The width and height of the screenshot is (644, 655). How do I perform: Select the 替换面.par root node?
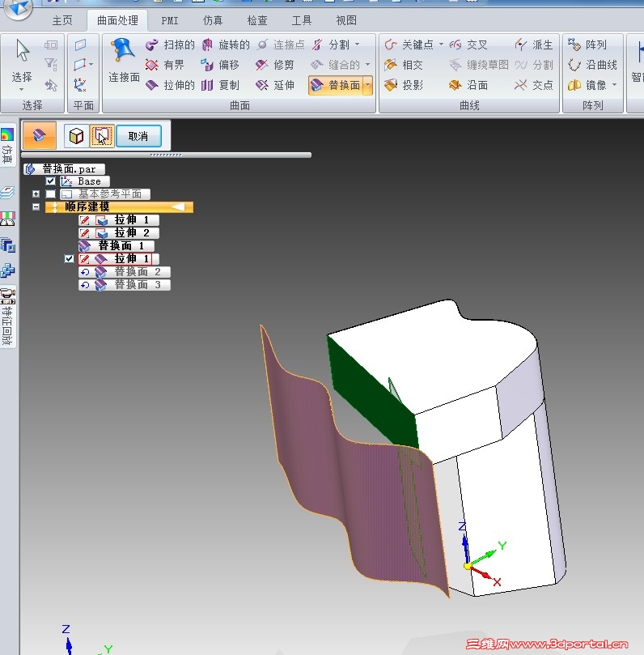(64, 168)
